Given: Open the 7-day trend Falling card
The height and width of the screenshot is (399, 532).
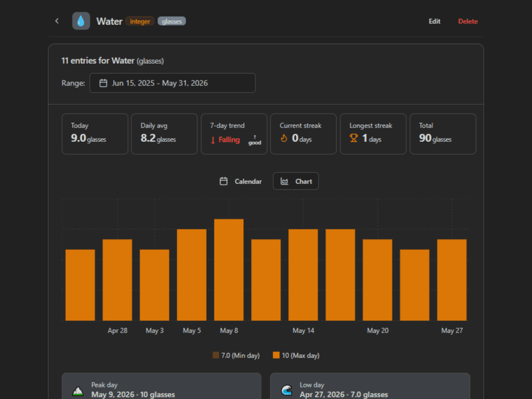Looking at the screenshot, I should (x=234, y=134).
